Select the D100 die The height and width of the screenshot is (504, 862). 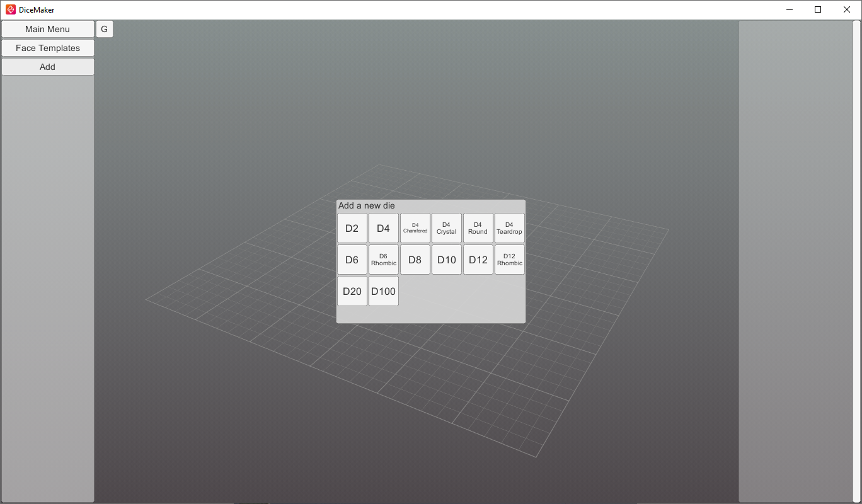click(383, 291)
